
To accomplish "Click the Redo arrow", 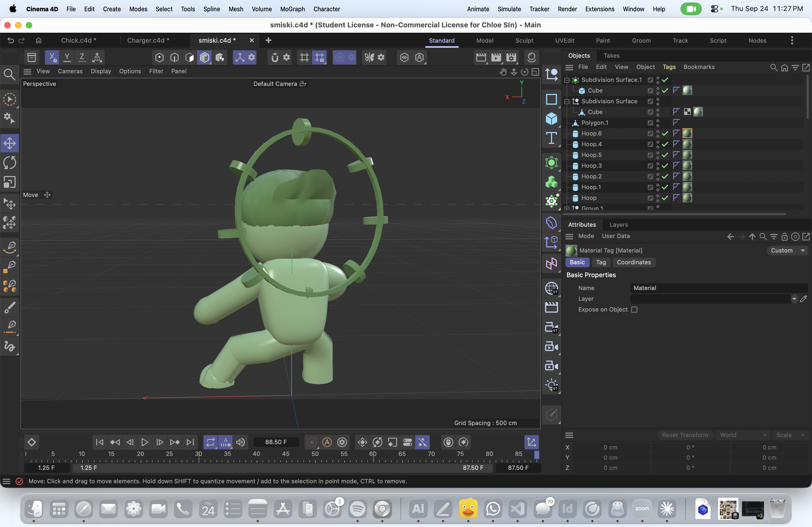I will [x=21, y=40].
